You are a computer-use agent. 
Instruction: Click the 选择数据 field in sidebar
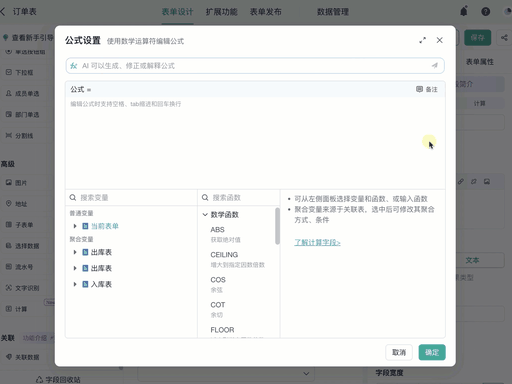tap(23, 246)
